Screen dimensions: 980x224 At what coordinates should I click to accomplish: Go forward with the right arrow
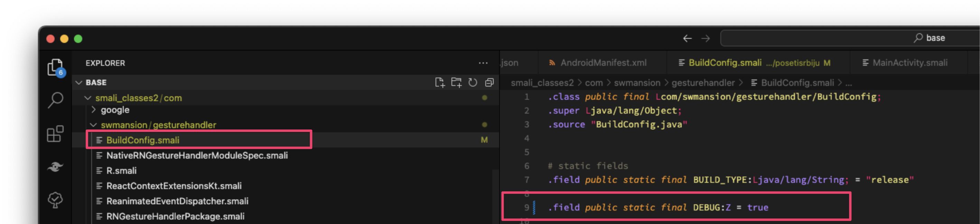pos(705,38)
